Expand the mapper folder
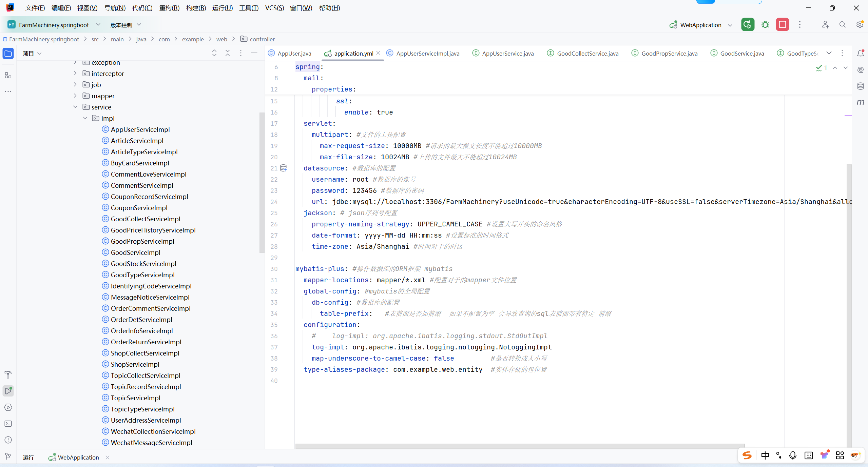 (75, 96)
